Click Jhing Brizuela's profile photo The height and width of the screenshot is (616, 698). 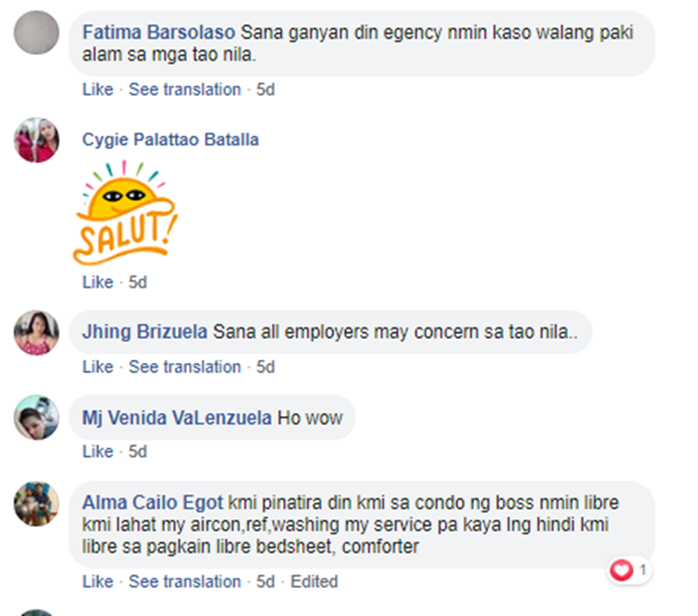[36, 332]
